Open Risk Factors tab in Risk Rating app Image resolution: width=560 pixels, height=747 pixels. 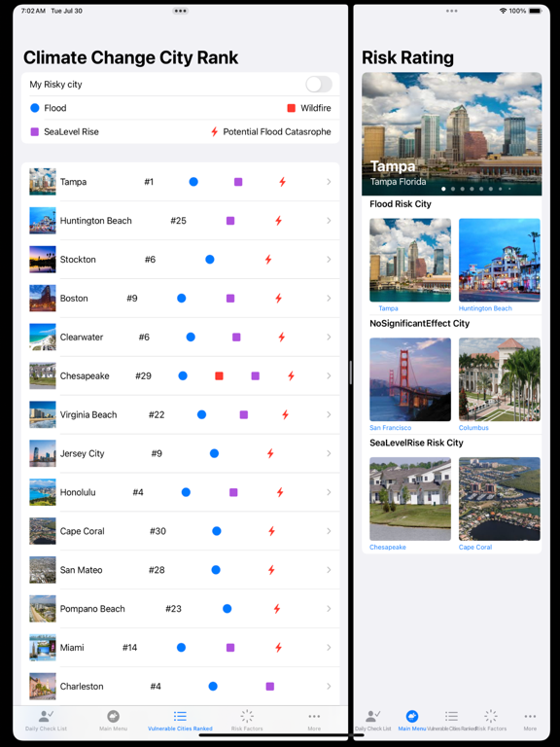pyautogui.click(x=491, y=721)
